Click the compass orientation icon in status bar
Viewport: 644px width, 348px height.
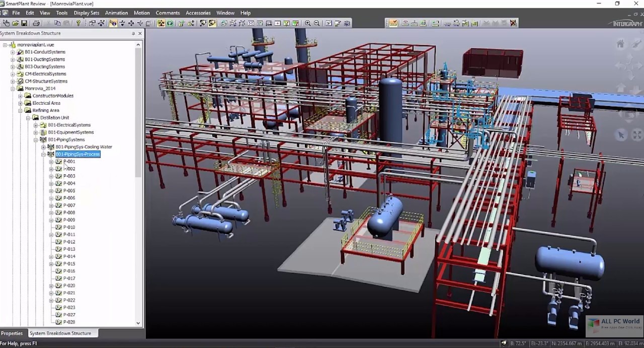(505, 342)
